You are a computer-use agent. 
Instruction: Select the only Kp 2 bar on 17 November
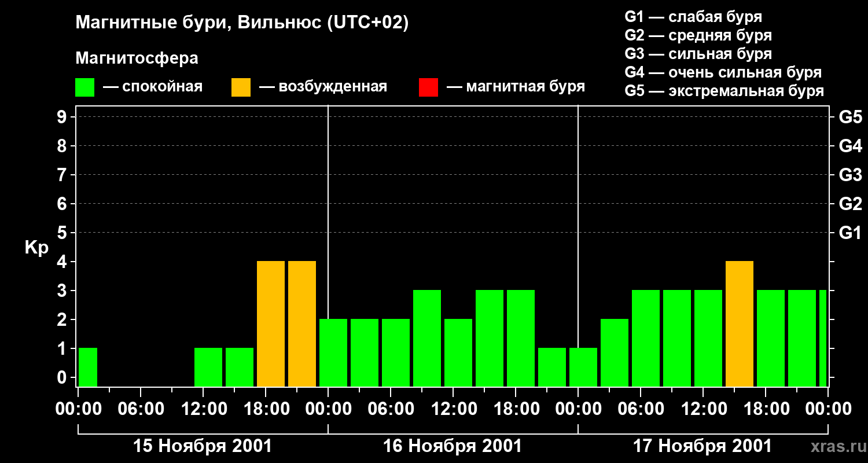point(615,353)
